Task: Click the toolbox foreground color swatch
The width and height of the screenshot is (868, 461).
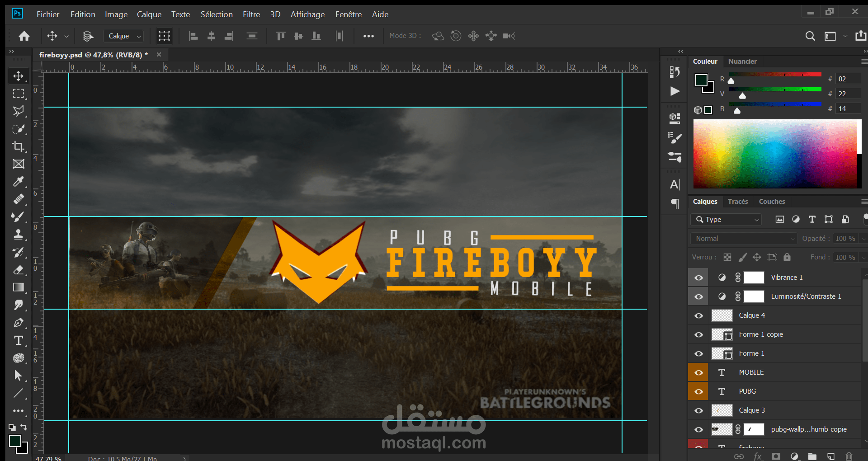Action: click(x=15, y=440)
